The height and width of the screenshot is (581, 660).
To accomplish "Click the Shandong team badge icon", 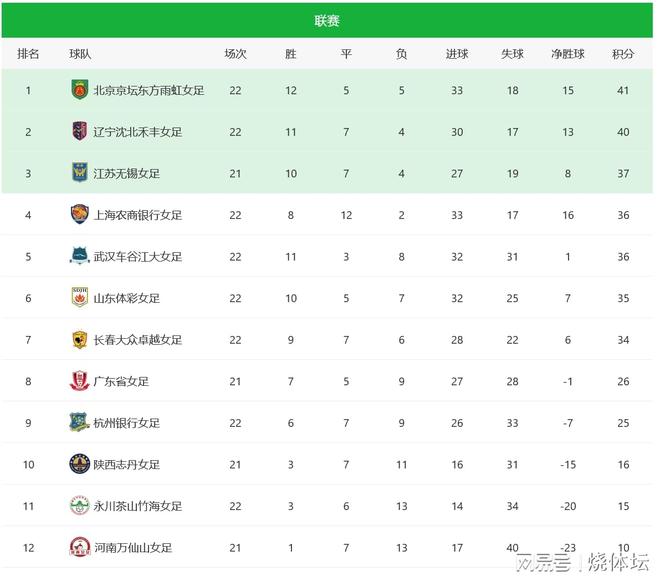I will (x=79, y=298).
